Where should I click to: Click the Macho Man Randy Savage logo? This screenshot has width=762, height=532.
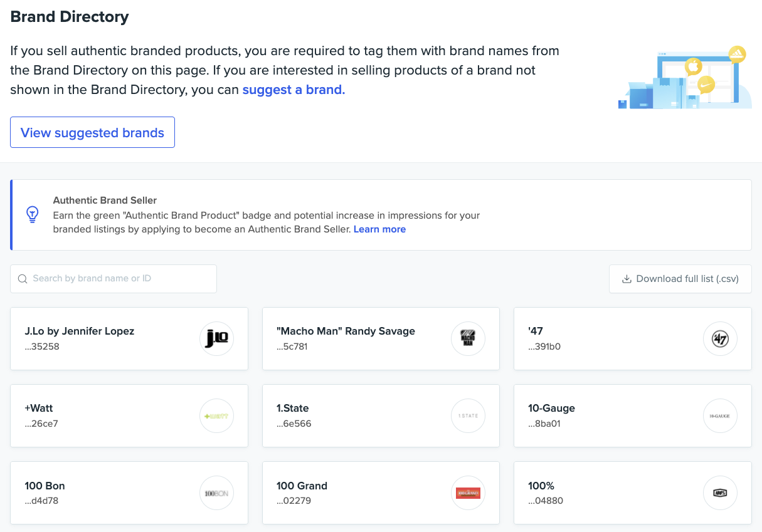[x=468, y=339]
